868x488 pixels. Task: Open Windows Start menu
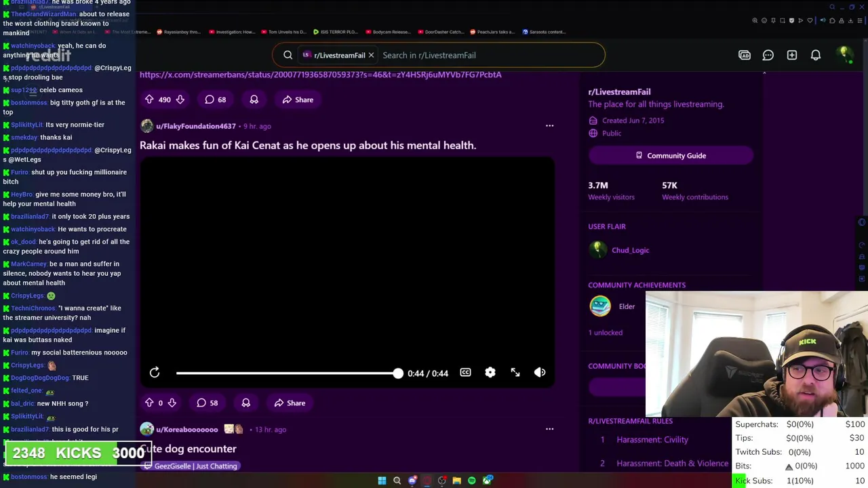(382, 481)
